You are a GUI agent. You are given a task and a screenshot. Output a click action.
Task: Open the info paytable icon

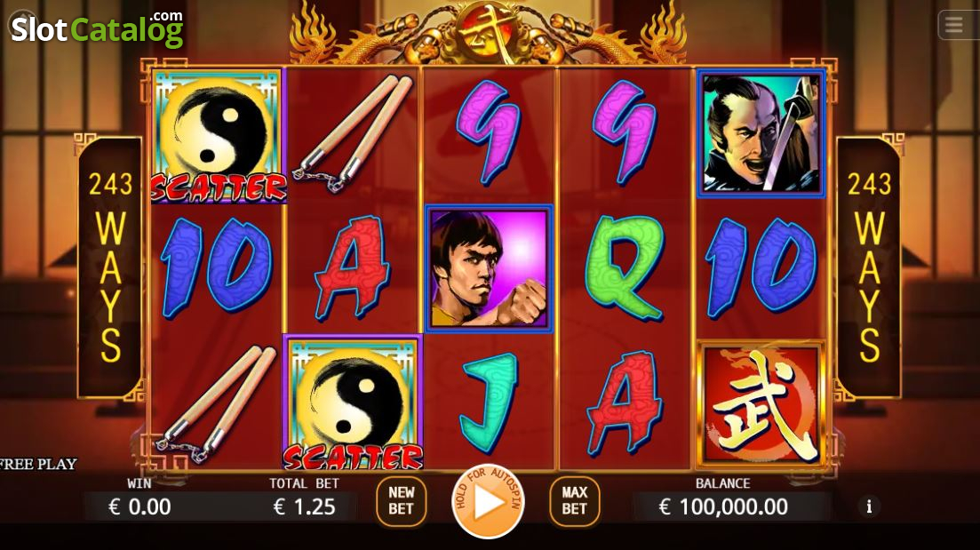point(869,506)
